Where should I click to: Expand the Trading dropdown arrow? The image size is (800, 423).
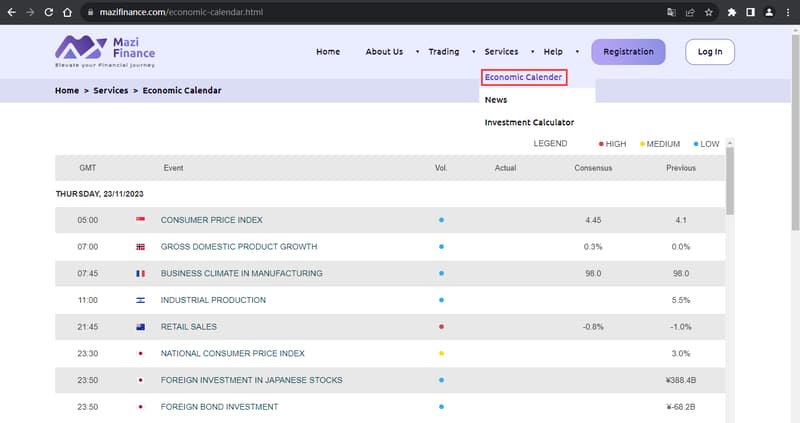473,52
